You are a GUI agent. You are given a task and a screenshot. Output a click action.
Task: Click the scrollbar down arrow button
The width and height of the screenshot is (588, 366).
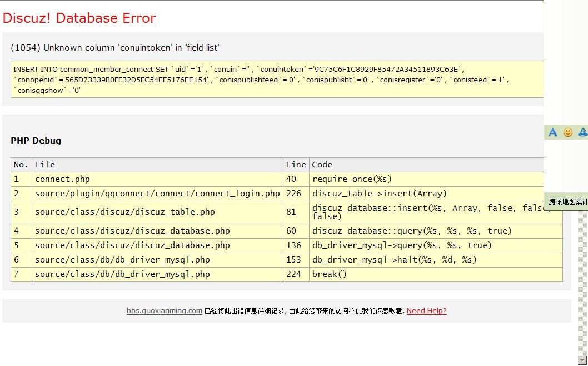582,359
